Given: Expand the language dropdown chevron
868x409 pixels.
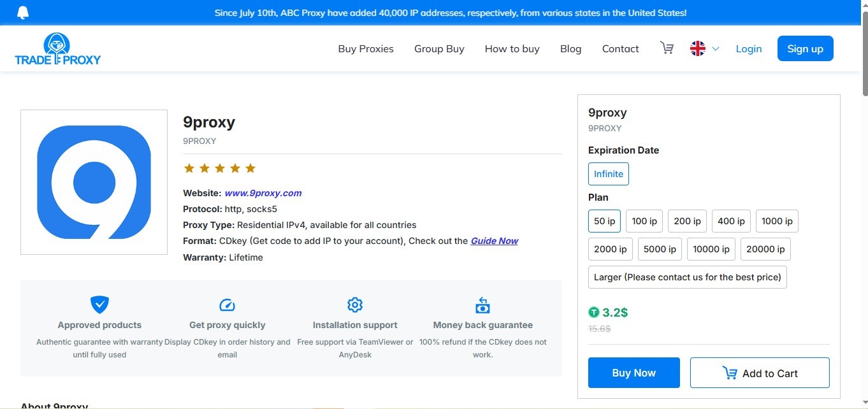Looking at the screenshot, I should click(x=716, y=49).
